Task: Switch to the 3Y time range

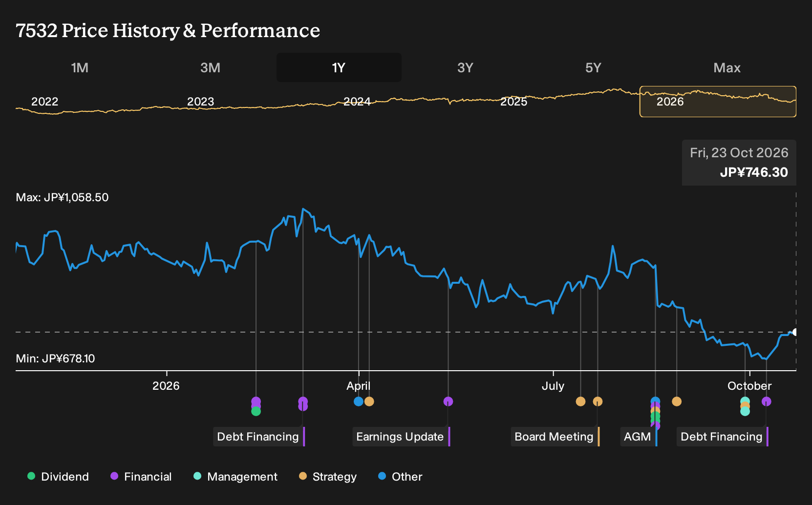Action: (465, 67)
